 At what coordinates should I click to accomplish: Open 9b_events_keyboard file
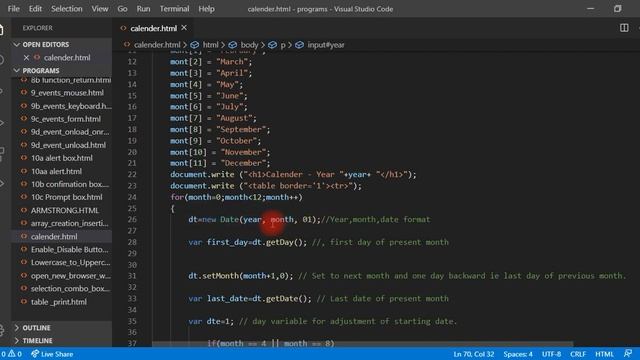[71, 106]
